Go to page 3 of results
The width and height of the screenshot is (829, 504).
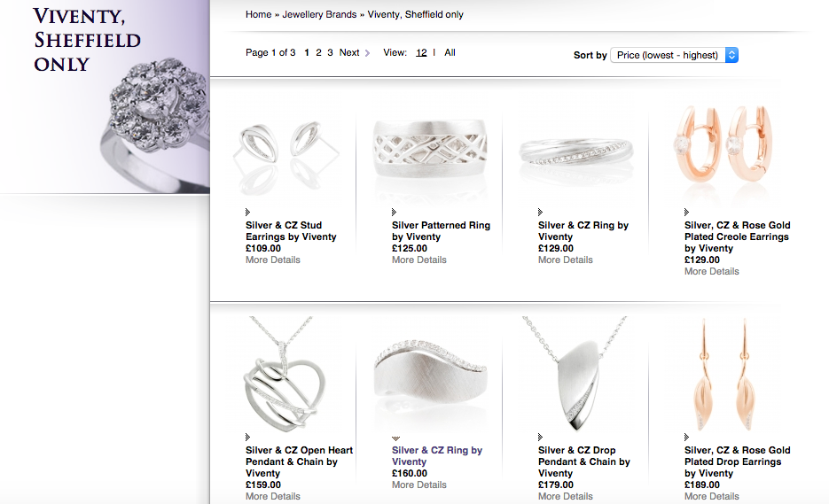[330, 52]
